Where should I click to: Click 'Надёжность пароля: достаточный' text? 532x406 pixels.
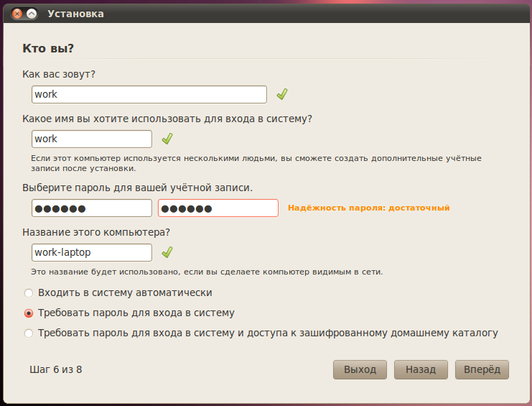[369, 208]
